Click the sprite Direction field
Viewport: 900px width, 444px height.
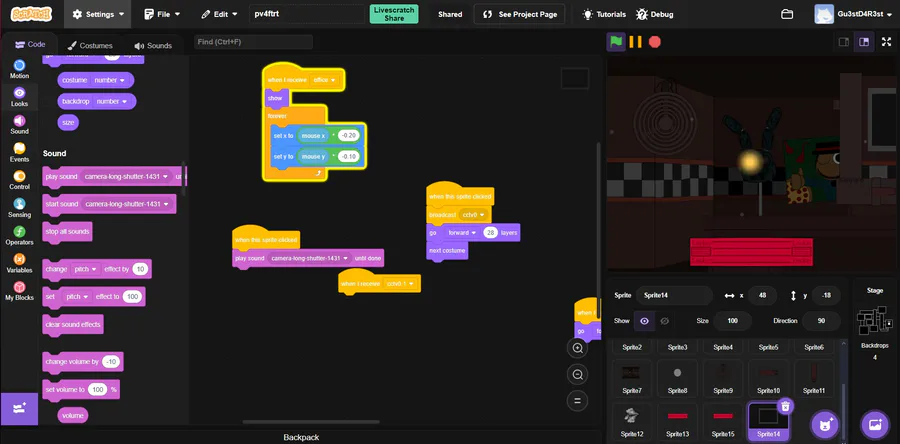coord(821,321)
